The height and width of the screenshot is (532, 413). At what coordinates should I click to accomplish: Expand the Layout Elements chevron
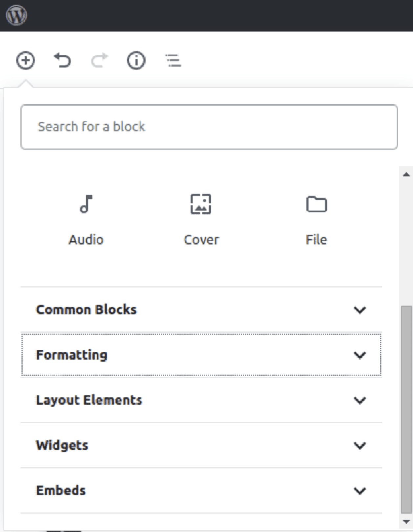point(360,400)
